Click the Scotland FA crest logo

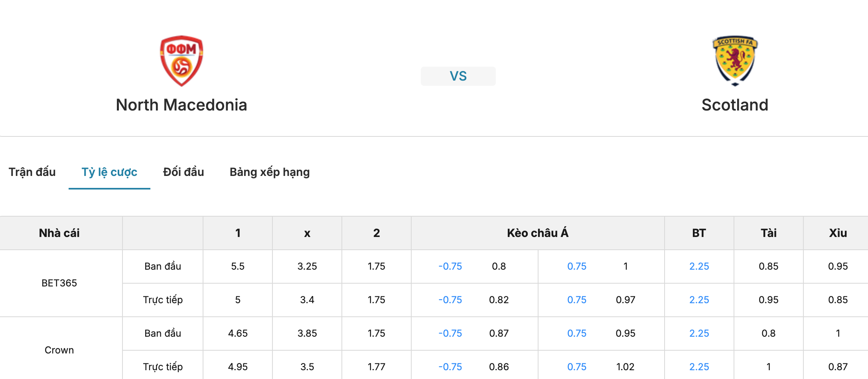click(x=735, y=61)
